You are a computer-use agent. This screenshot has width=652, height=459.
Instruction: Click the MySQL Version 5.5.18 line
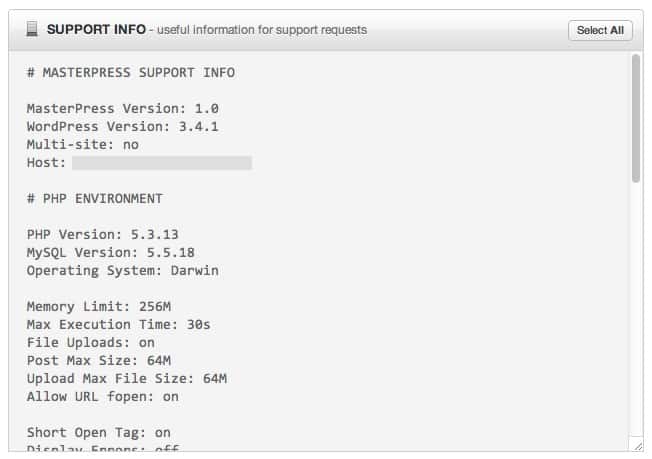pos(111,252)
